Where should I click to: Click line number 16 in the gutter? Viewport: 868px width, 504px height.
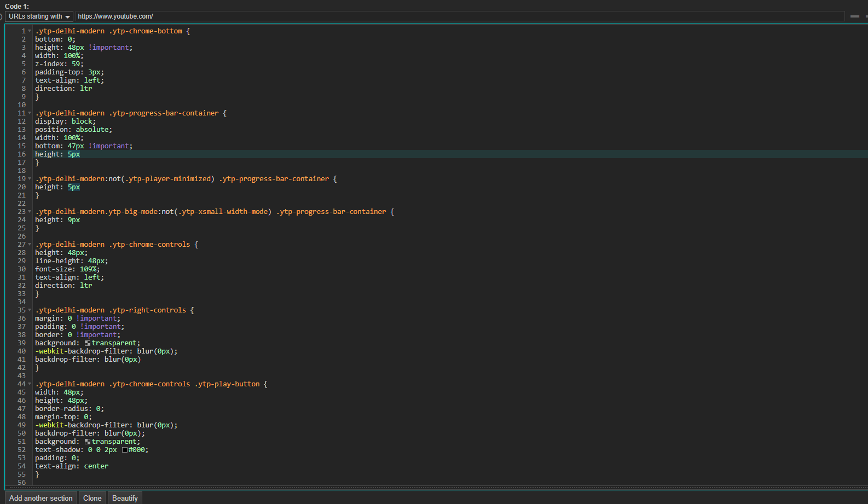pos(22,154)
